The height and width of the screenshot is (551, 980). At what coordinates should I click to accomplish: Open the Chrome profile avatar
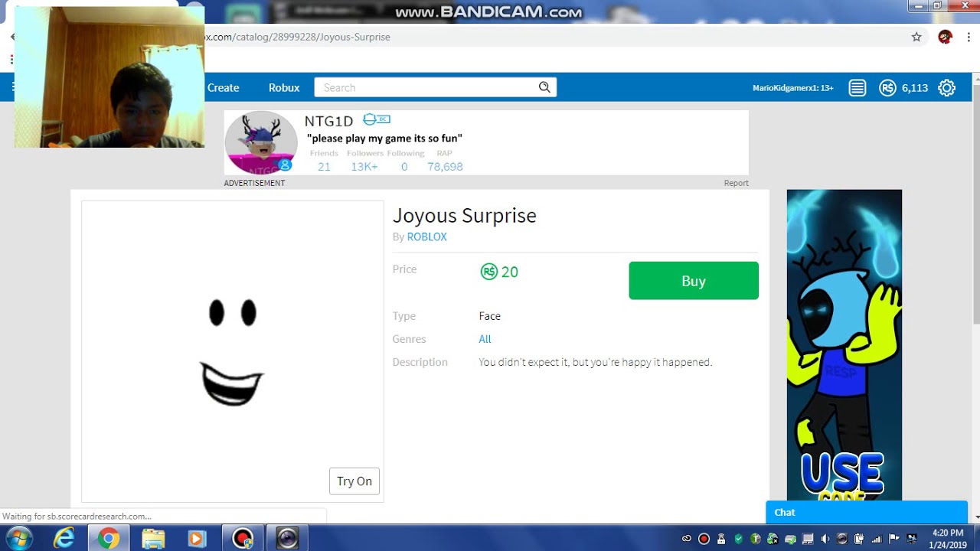click(x=946, y=37)
